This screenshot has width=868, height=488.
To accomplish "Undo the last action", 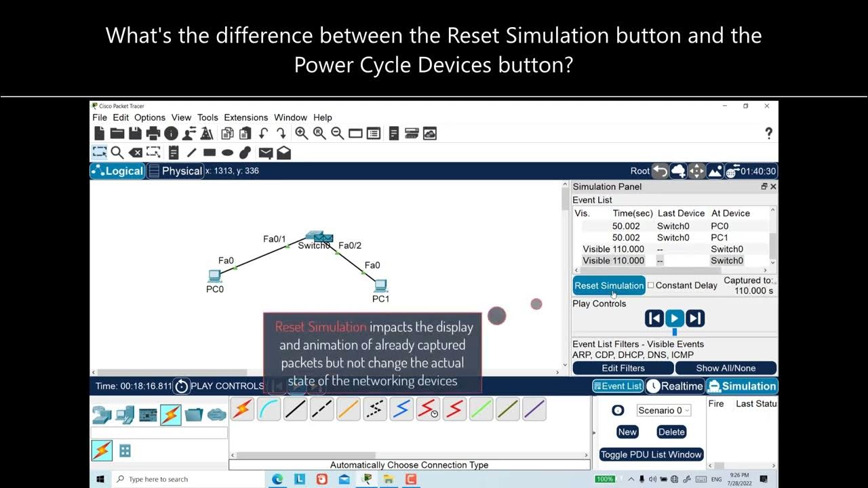I will click(x=264, y=134).
